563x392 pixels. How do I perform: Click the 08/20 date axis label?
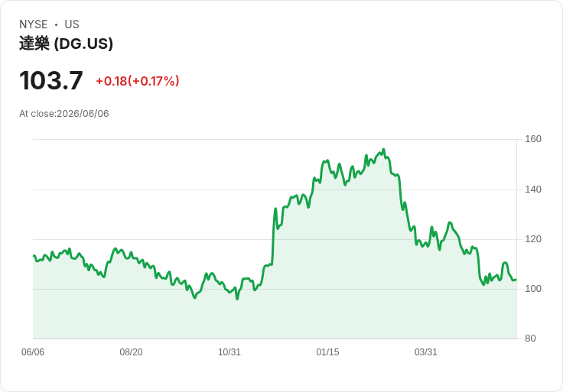click(131, 352)
